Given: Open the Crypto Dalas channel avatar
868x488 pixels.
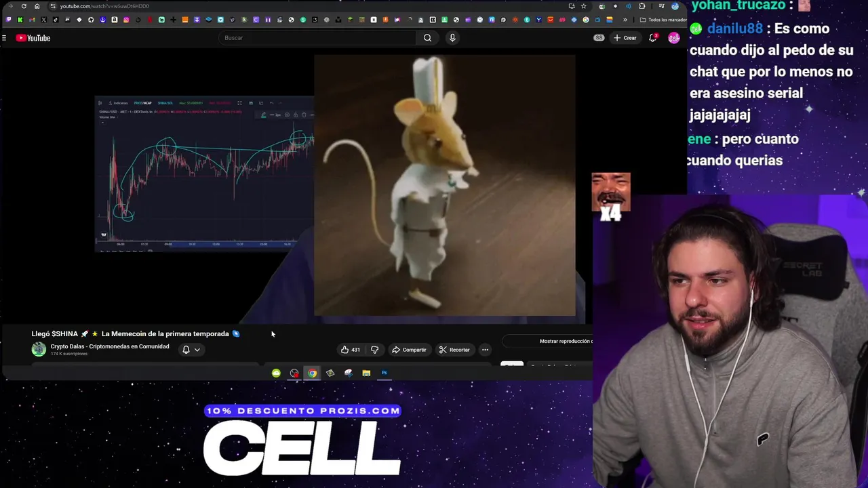Looking at the screenshot, I should click(x=39, y=349).
